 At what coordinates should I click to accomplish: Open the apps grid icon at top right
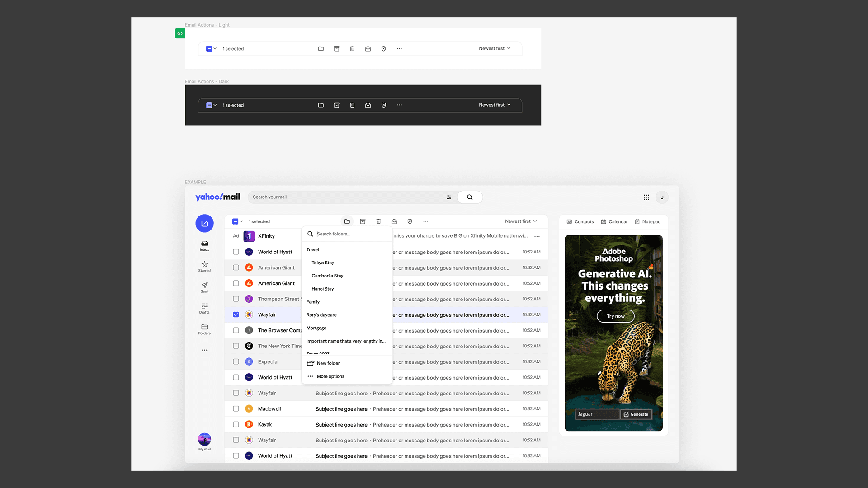click(x=646, y=197)
